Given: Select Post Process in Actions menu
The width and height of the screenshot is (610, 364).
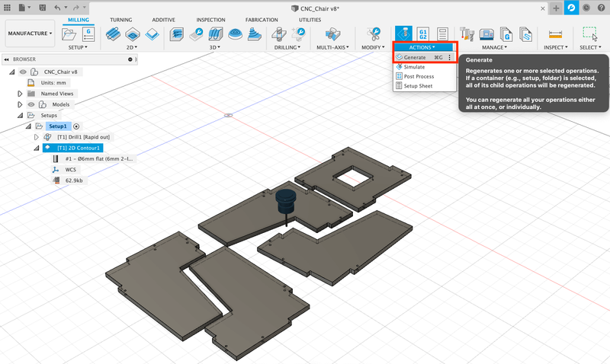Looking at the screenshot, I should pyautogui.click(x=419, y=77).
